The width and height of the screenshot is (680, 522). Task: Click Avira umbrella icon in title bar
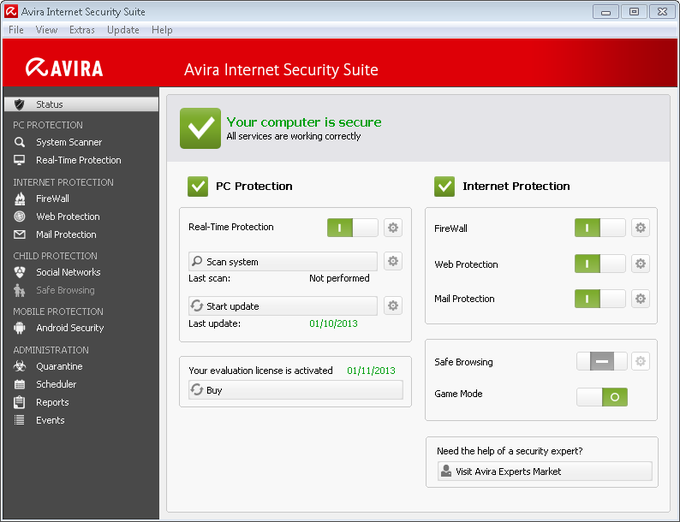(x=11, y=12)
